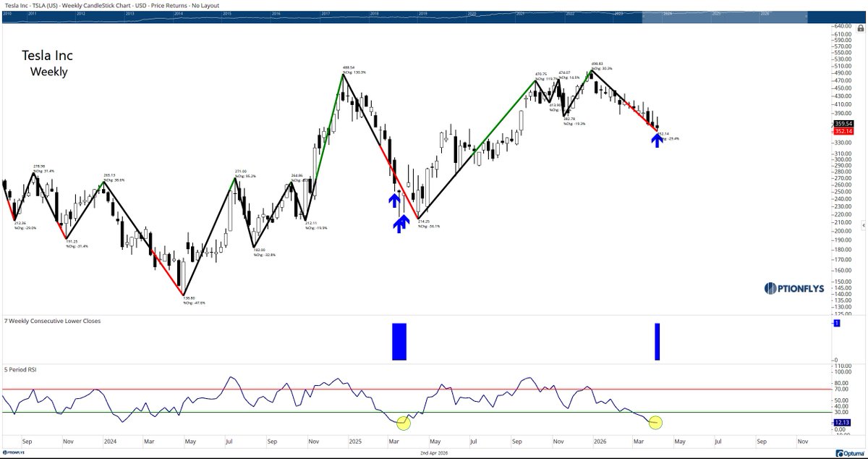Select the '5 Period RSI' panel title
Screen dimensions: 868x459
(x=22, y=370)
